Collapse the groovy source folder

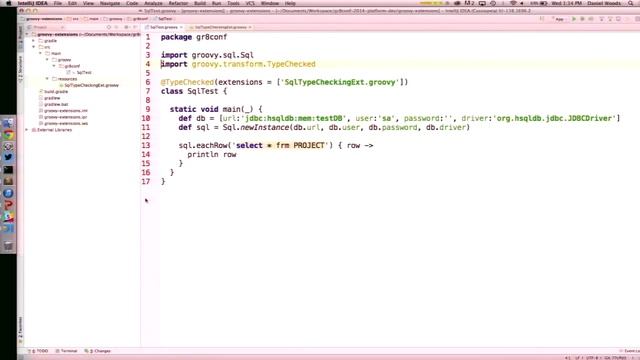[x=47, y=60]
